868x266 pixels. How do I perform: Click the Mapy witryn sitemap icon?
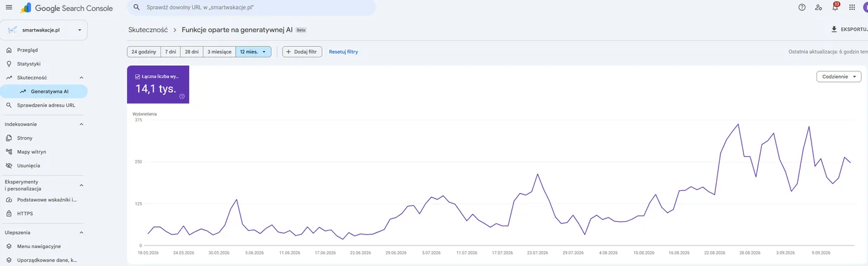pos(9,151)
